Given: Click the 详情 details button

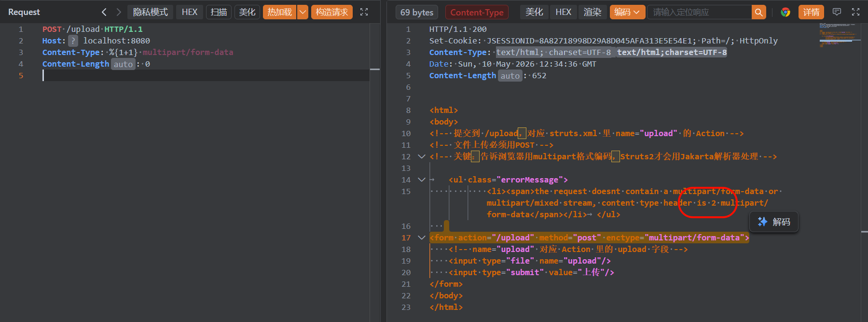Looking at the screenshot, I should click(x=811, y=12).
